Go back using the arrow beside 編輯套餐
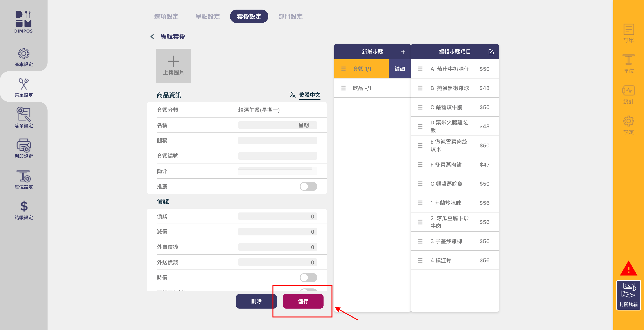The image size is (644, 330). tap(152, 36)
